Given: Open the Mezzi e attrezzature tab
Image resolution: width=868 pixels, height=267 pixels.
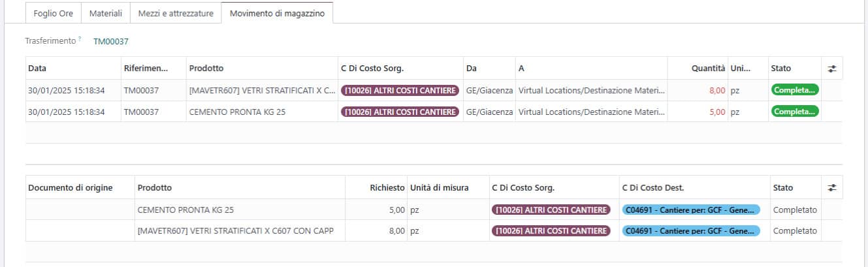Looking at the screenshot, I should 176,13.
